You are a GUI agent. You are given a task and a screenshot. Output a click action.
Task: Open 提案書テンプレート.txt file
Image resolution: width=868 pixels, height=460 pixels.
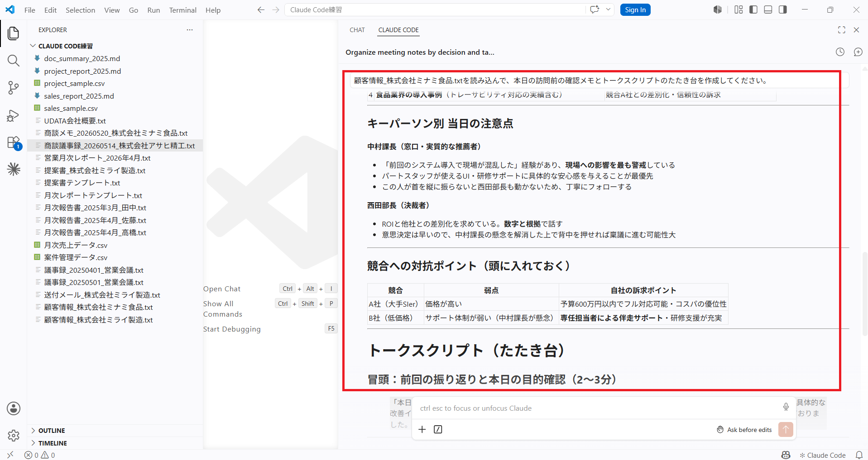click(x=82, y=183)
